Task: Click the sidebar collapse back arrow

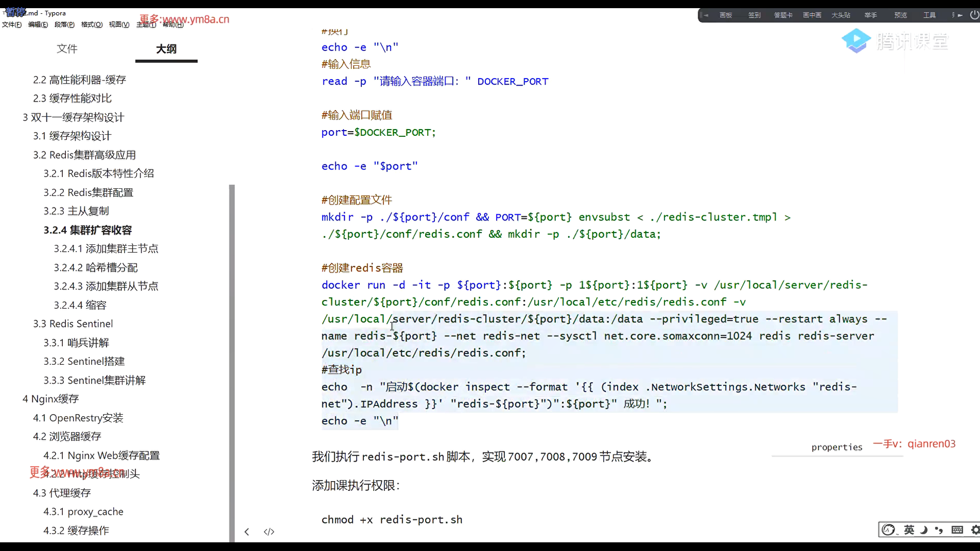Action: (247, 532)
